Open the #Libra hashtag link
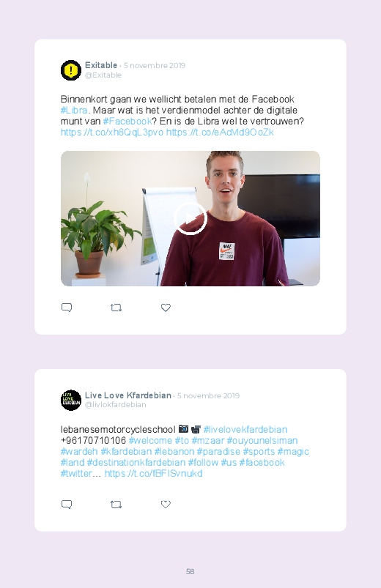381x588 pixels. point(74,111)
